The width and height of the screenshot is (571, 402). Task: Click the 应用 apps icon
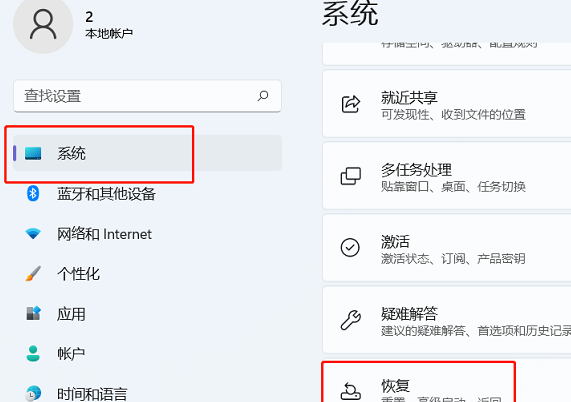[33, 313]
